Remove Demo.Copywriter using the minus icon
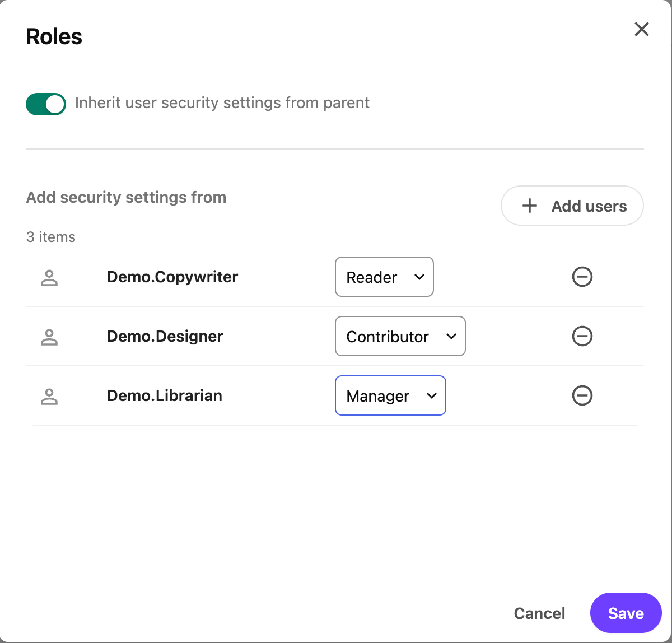The width and height of the screenshot is (672, 643). [x=582, y=277]
